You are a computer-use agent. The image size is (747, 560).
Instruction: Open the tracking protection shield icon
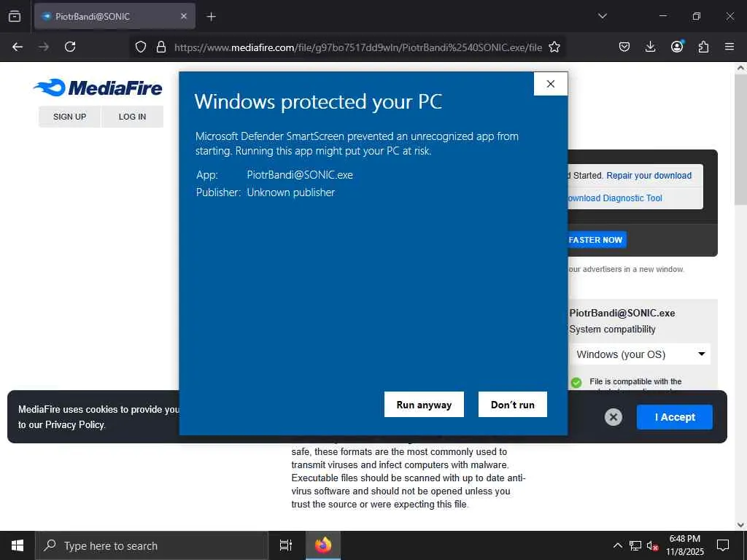[x=141, y=47]
